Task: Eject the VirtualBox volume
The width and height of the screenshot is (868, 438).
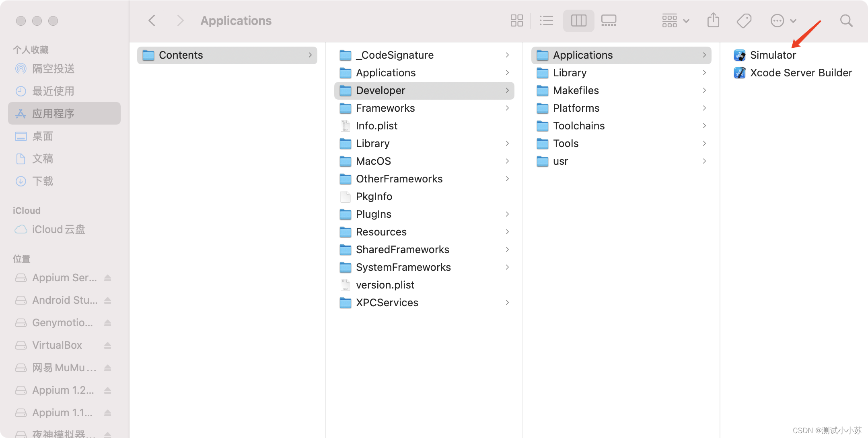Action: point(107,345)
